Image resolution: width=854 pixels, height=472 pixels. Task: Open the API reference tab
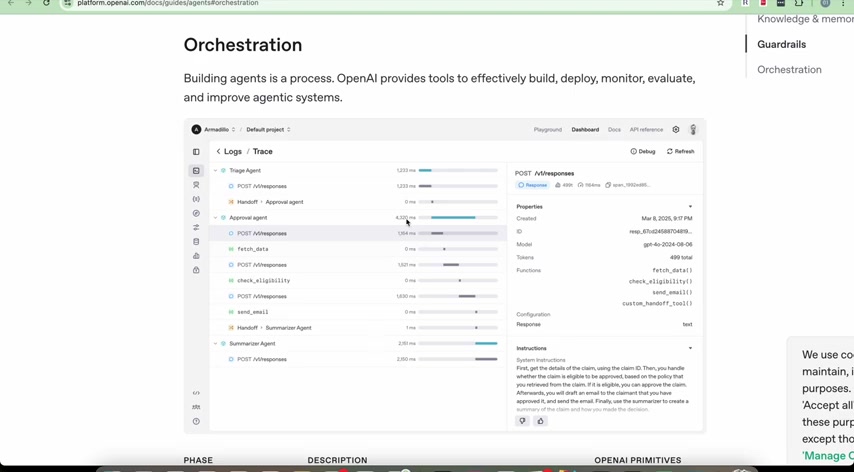[646, 130]
